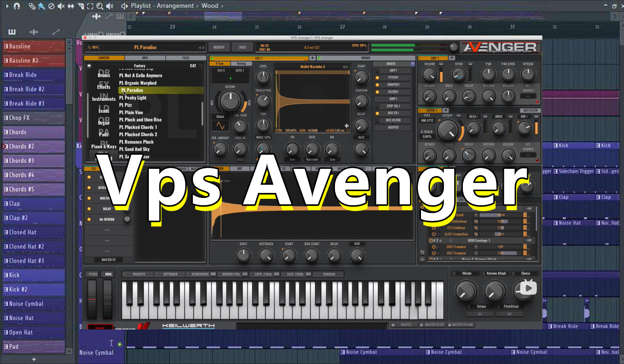Toggle the FILTER1 routing checkbox

377,92
